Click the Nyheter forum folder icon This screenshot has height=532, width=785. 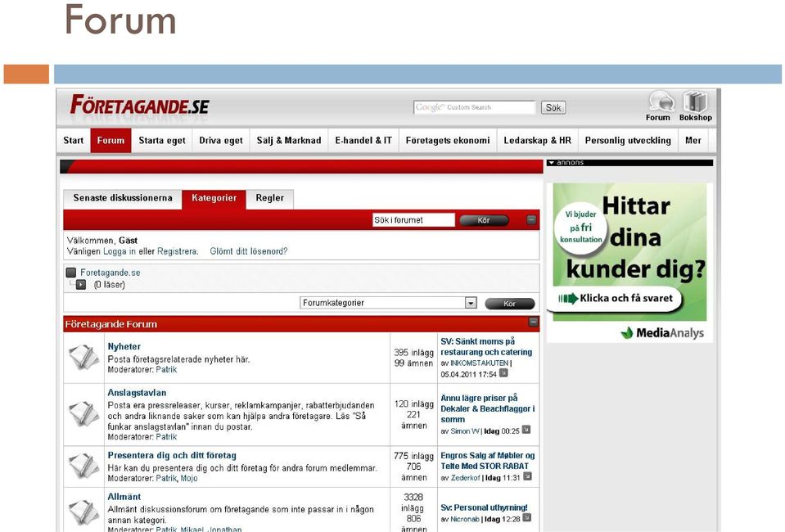point(83,358)
